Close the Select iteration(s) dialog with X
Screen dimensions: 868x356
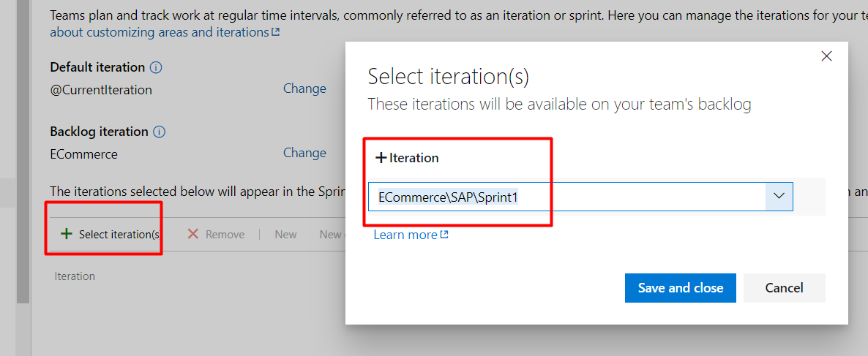tap(826, 56)
